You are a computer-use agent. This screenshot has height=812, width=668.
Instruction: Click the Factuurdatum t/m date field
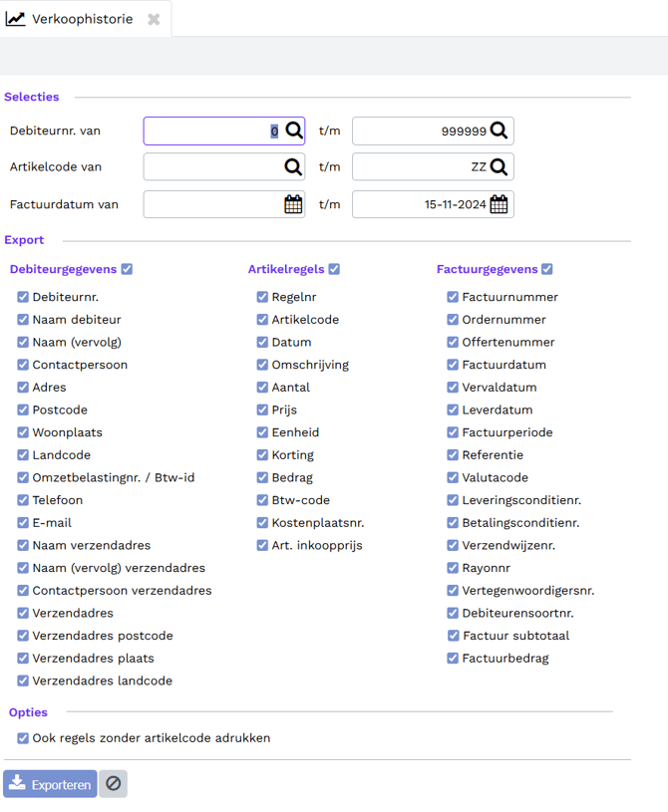[x=419, y=204]
